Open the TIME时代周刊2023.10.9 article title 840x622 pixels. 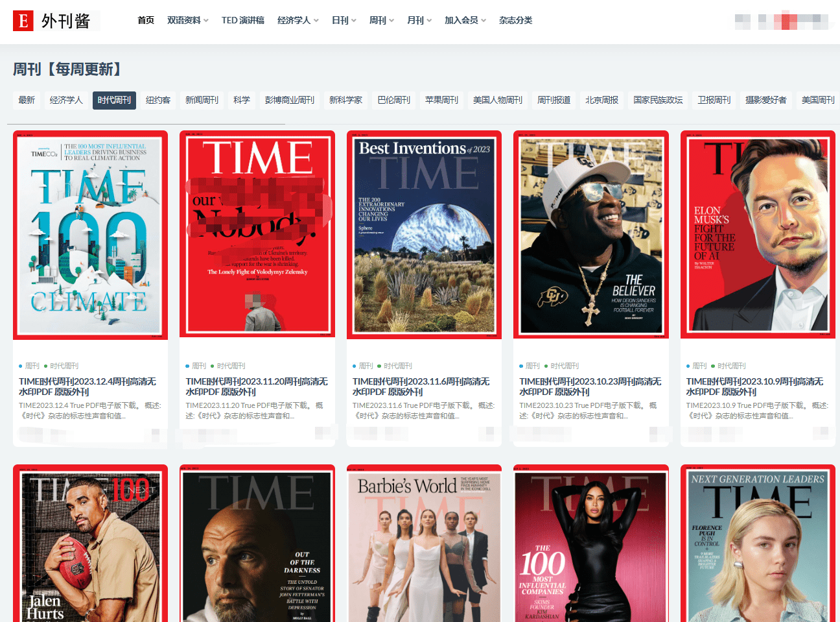754,387
